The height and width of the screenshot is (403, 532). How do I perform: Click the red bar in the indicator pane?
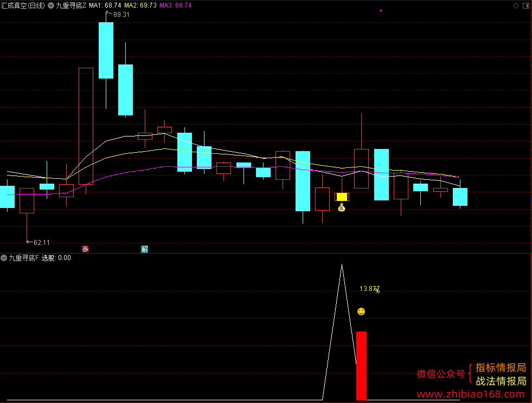(361, 366)
